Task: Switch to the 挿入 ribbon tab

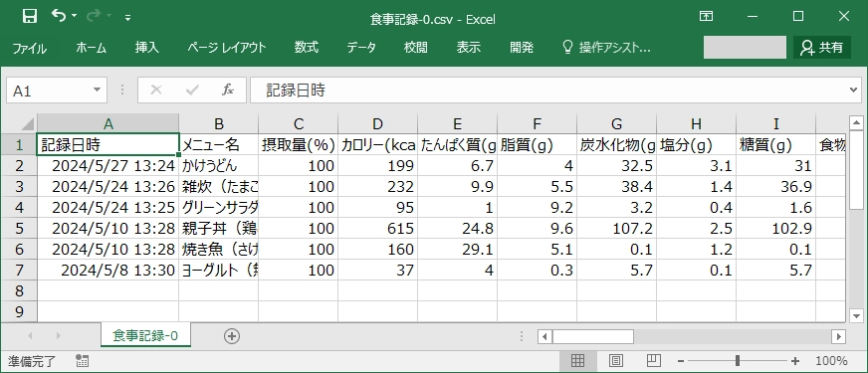Action: click(147, 48)
